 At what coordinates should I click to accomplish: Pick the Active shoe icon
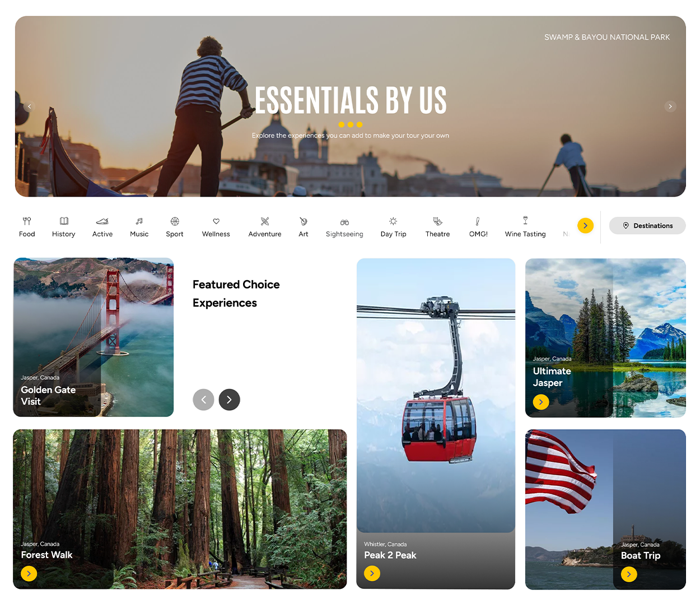(x=102, y=221)
